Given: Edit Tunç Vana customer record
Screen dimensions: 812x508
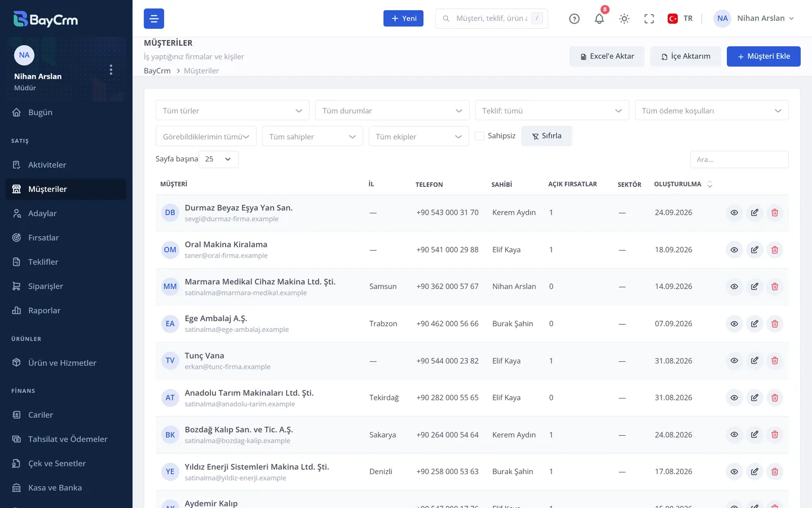Looking at the screenshot, I should pyautogui.click(x=754, y=361).
